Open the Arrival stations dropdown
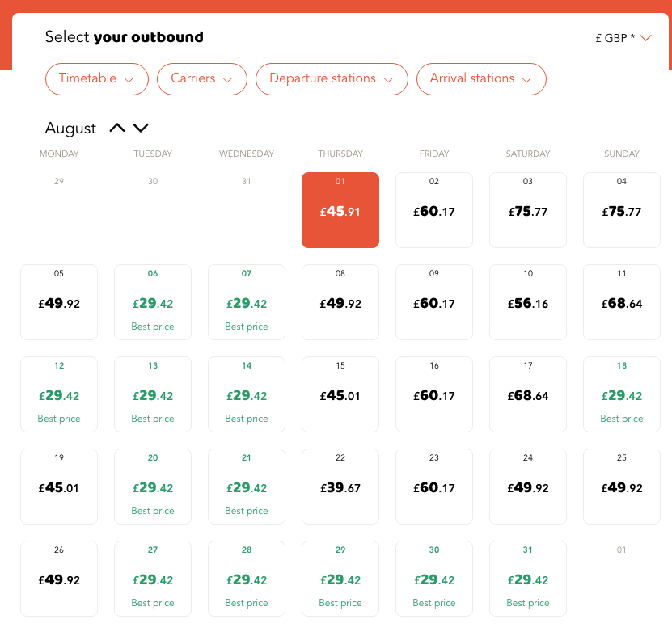This screenshot has width=672, height=632. (x=481, y=79)
